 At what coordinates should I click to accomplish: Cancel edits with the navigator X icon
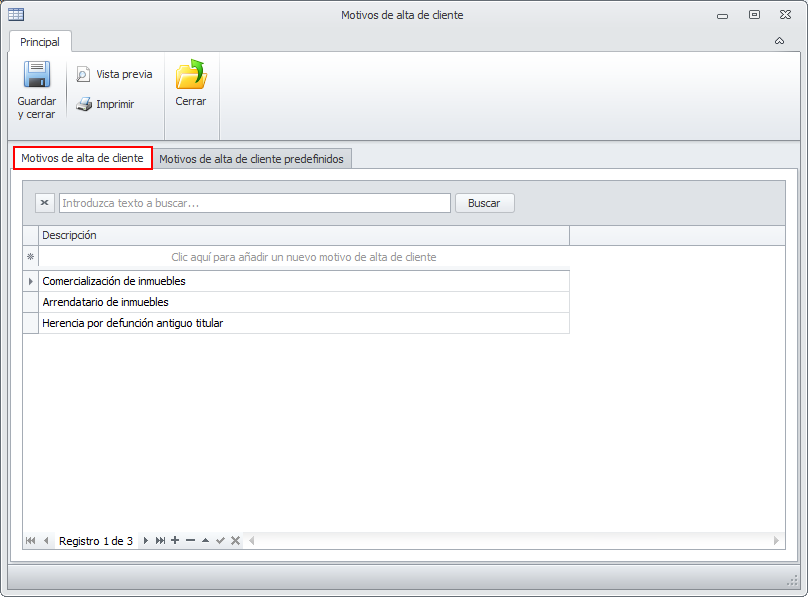coord(235,540)
